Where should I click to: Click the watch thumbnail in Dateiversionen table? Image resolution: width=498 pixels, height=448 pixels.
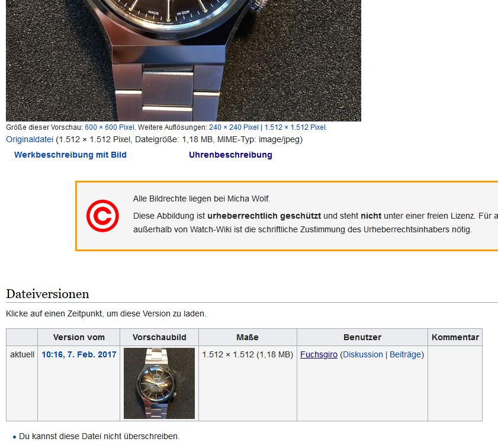click(x=159, y=383)
